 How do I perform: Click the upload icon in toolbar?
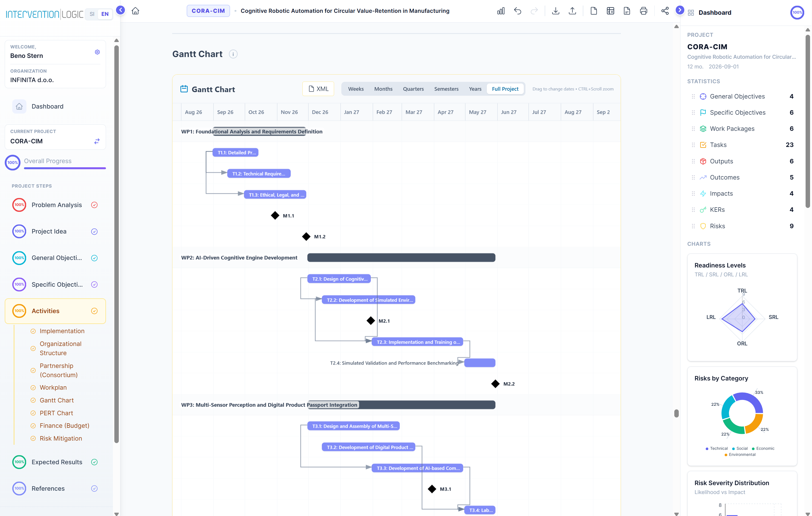click(572, 11)
